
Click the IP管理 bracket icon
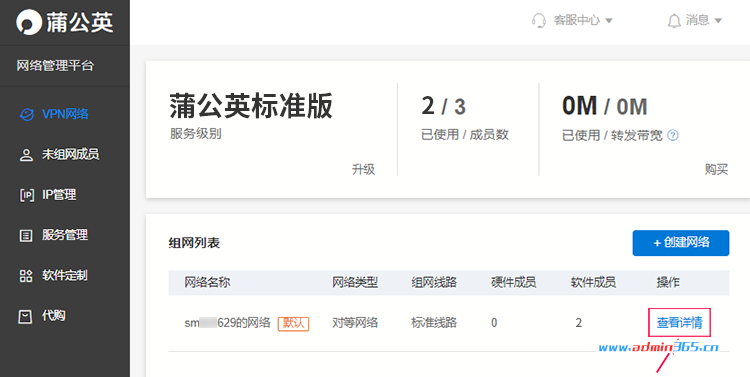click(26, 195)
